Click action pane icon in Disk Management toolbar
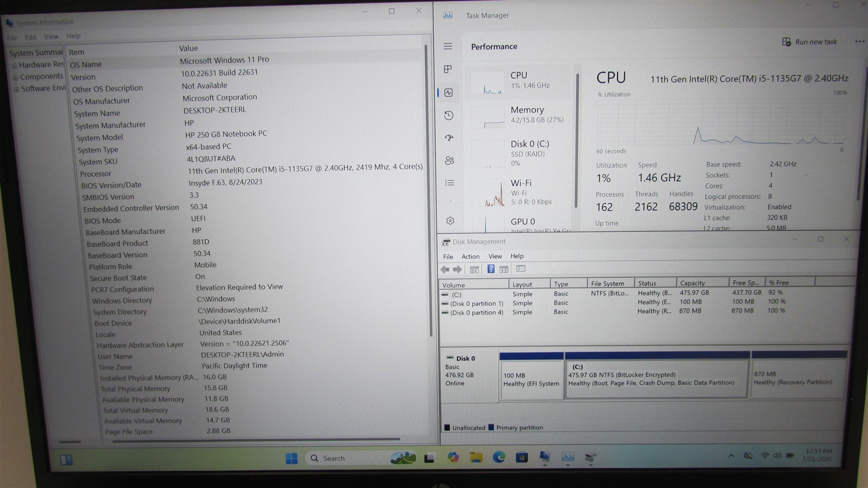Screen dimensions: 868x488 (x=504, y=269)
